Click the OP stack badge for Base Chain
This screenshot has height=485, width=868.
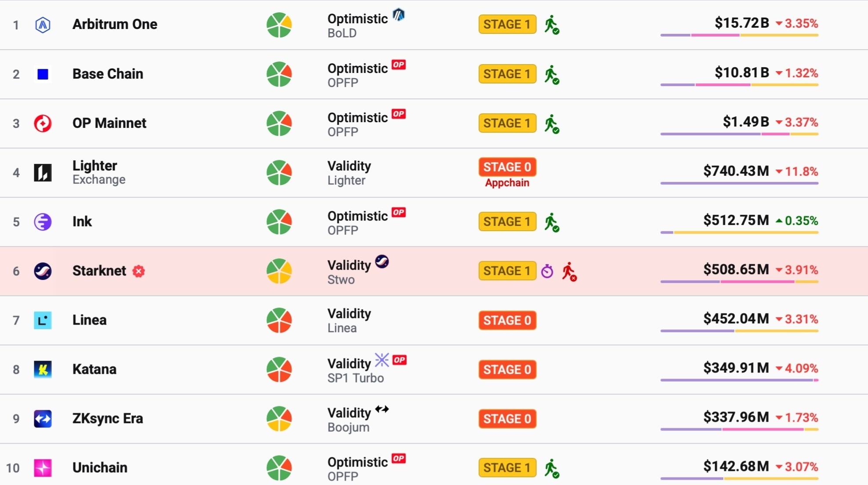click(399, 65)
